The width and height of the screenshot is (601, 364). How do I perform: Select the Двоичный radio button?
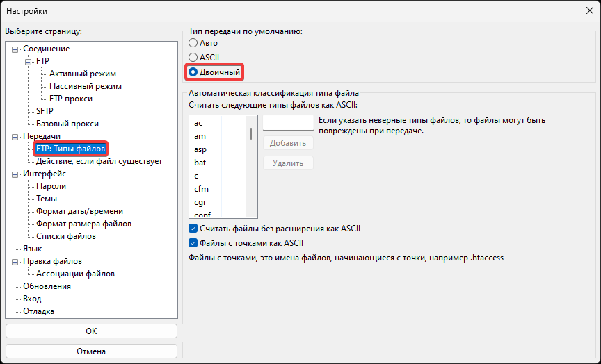[x=193, y=72]
